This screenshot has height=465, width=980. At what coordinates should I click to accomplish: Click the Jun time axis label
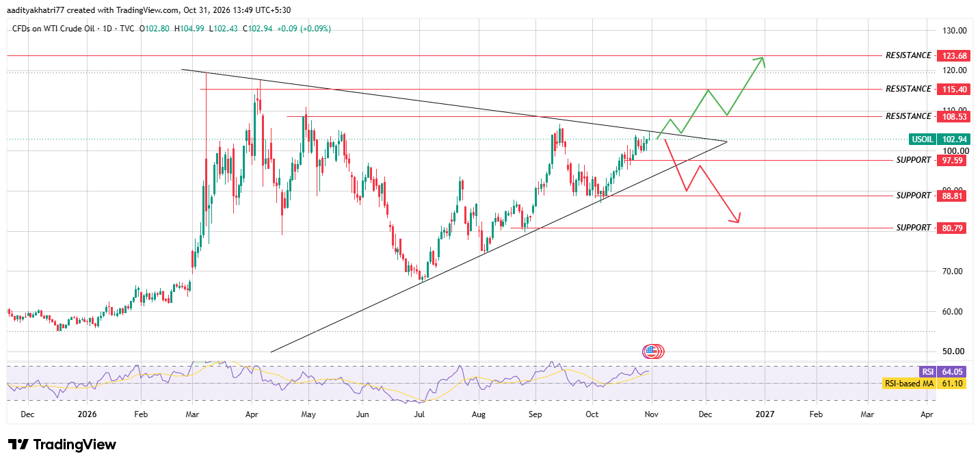(363, 414)
